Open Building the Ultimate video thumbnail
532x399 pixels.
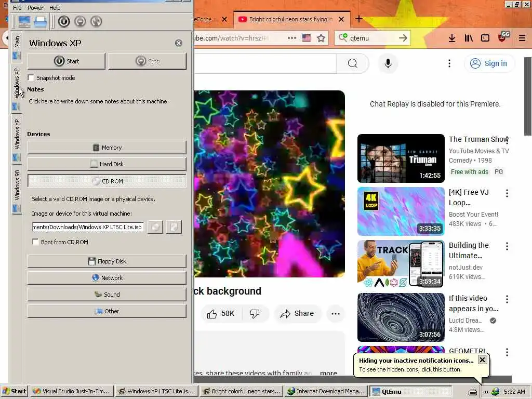pos(401,264)
